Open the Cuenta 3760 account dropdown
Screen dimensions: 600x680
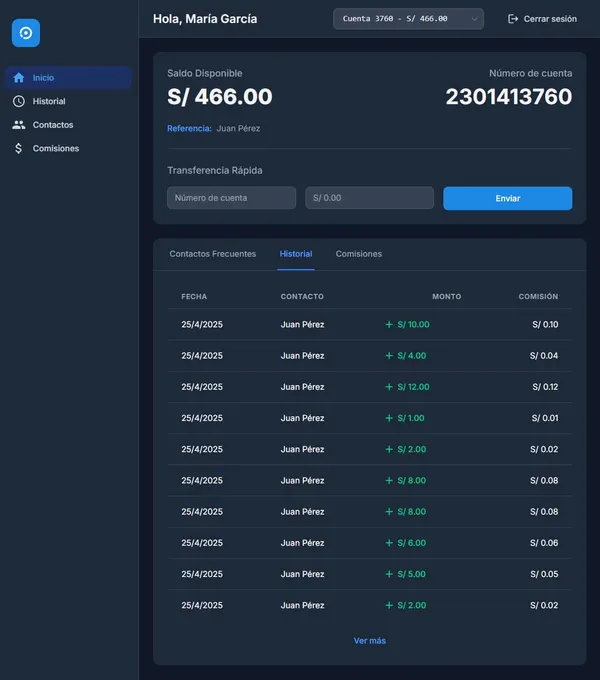[x=408, y=19]
